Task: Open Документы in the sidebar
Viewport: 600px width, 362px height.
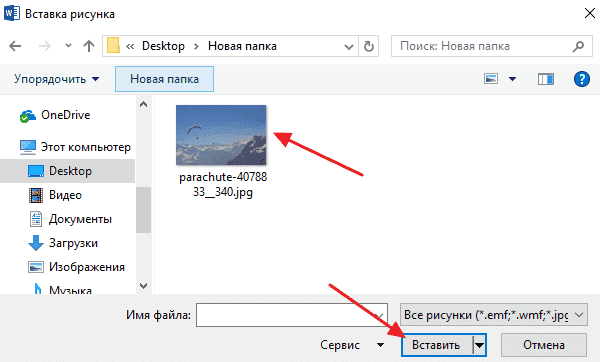Action: click(80, 219)
